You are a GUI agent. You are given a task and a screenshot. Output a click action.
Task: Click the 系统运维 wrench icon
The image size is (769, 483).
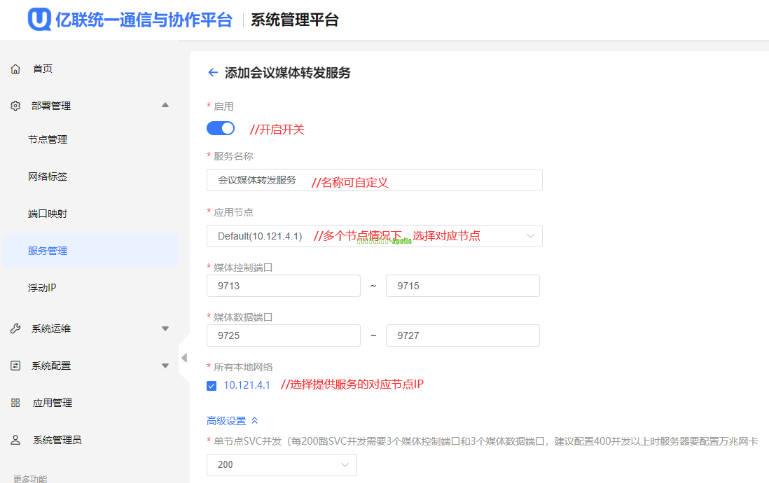(x=15, y=328)
